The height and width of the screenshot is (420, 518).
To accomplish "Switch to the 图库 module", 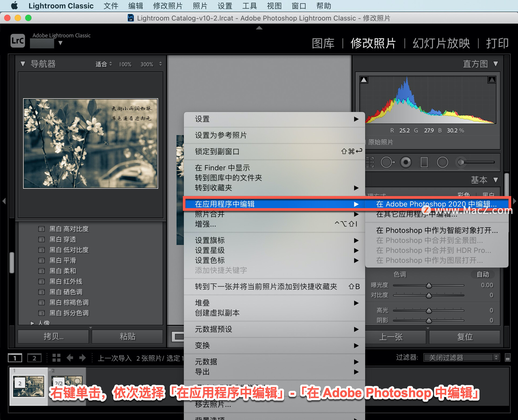I will [323, 43].
